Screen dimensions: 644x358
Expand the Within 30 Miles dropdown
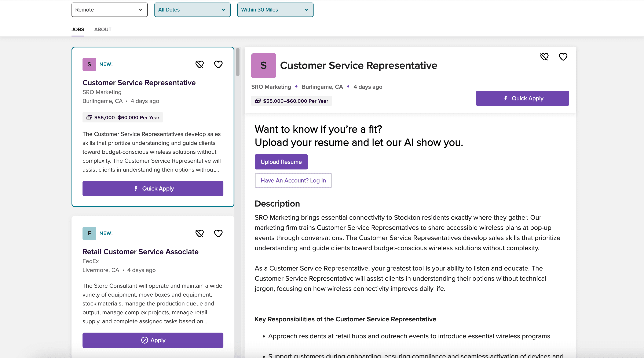pos(275,10)
